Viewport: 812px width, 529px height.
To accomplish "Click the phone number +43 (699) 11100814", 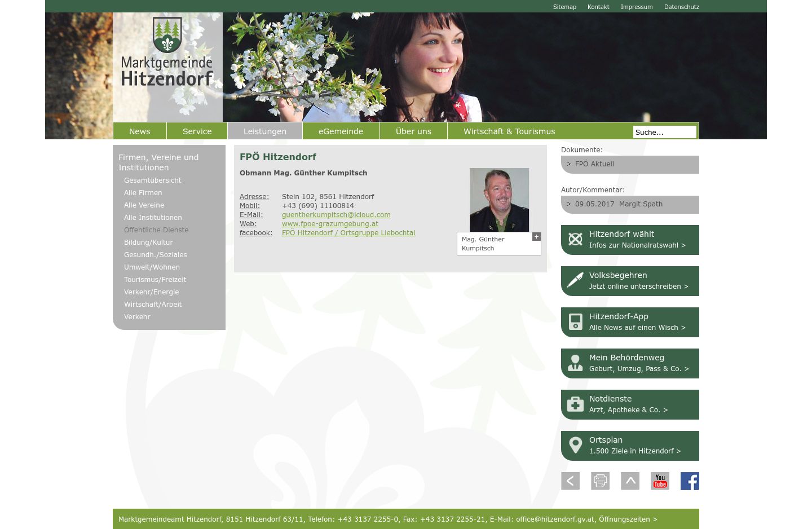I will pos(318,206).
